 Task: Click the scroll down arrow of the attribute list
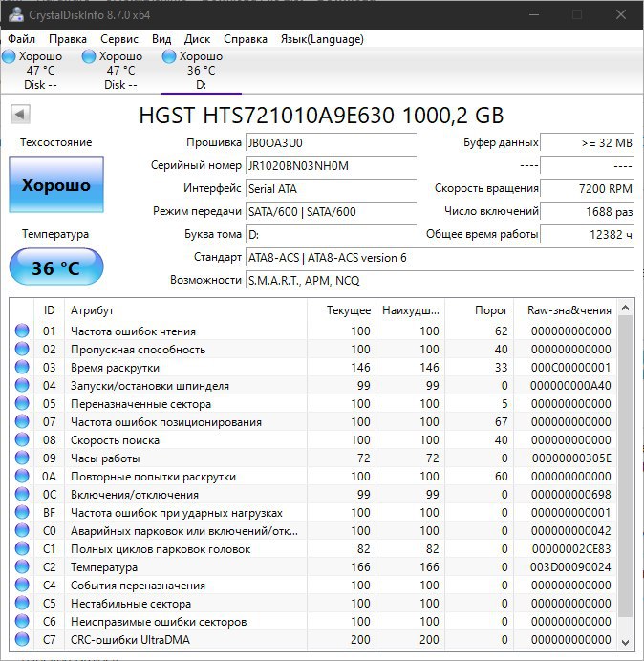tap(626, 643)
